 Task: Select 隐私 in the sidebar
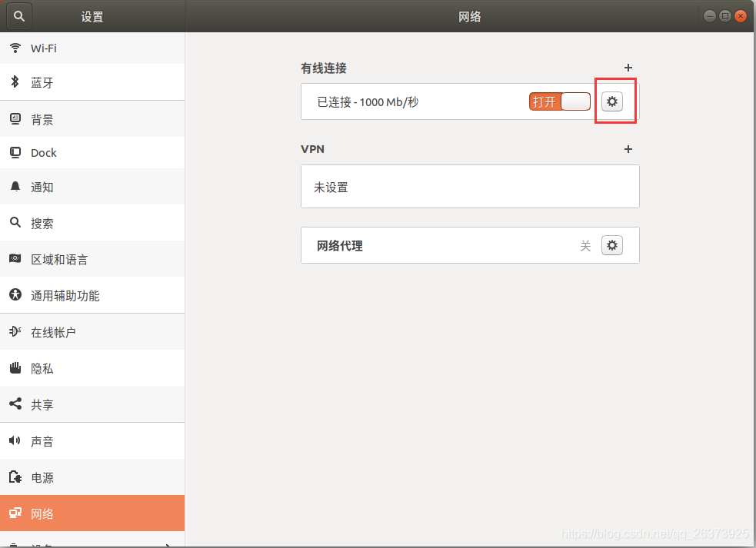coord(92,368)
